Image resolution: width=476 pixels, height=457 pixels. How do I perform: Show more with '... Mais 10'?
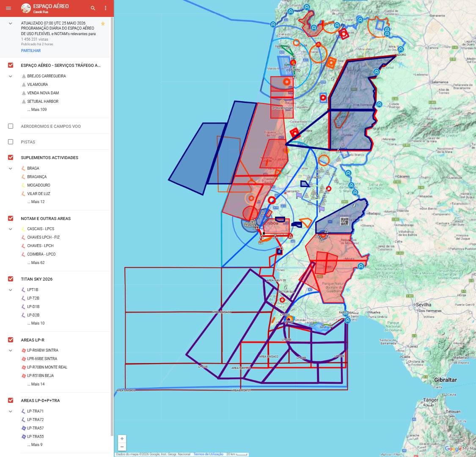(x=36, y=323)
